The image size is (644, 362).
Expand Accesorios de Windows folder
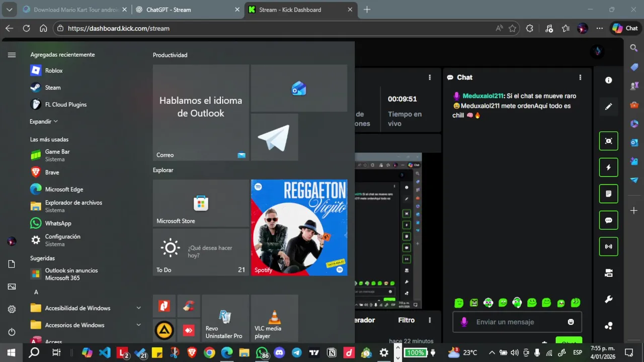86,325
